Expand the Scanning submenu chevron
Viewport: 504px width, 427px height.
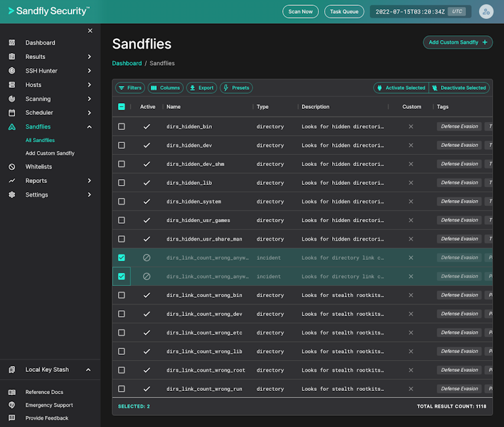click(x=89, y=98)
